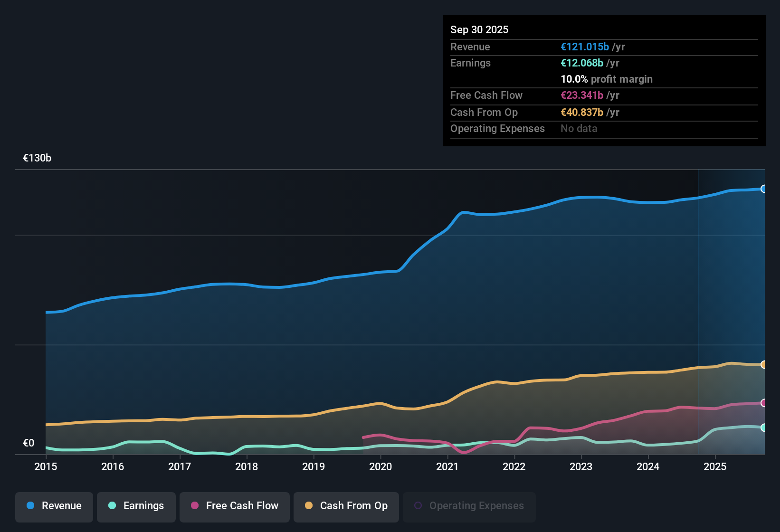Click the Revenue endpoint marker on the chart
This screenshot has height=532, width=780.
click(x=763, y=189)
